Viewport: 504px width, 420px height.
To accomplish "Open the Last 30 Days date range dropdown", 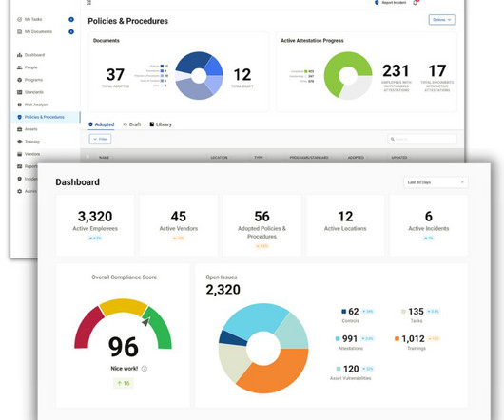I will (x=436, y=182).
